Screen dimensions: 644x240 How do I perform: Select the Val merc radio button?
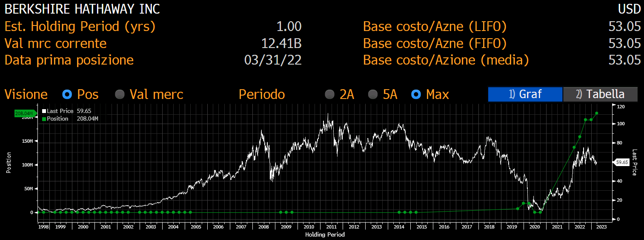click(x=120, y=94)
